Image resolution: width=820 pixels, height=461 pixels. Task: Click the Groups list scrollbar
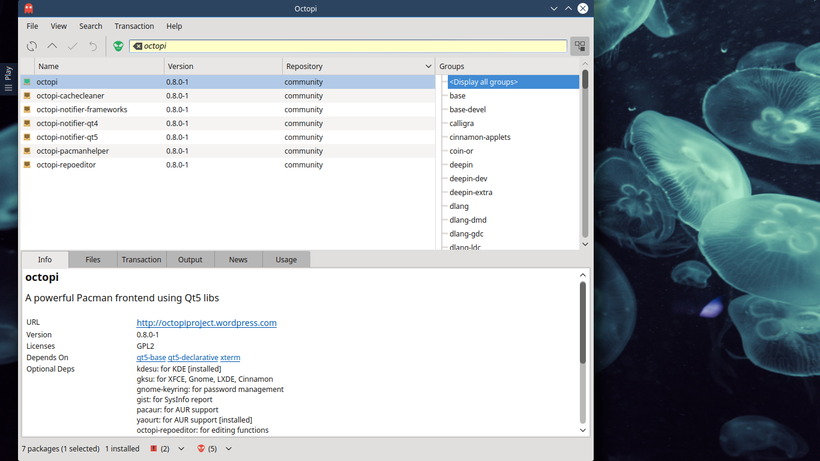point(585,154)
